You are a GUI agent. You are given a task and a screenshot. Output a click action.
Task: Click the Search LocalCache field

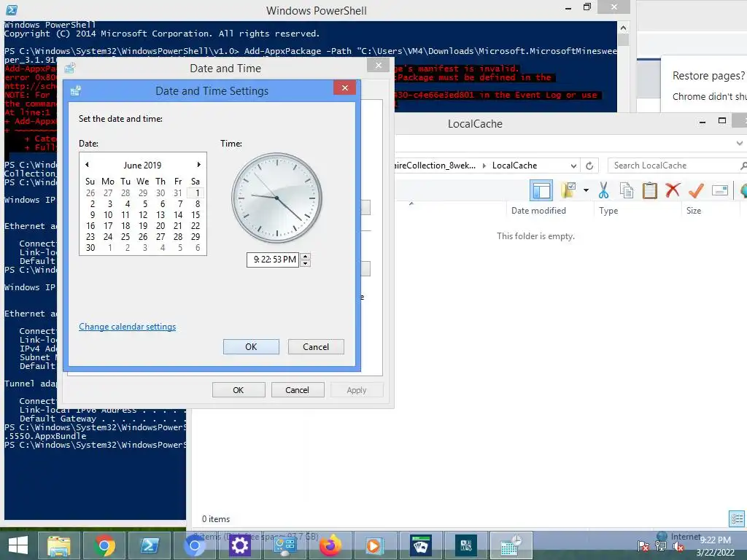[x=676, y=166]
